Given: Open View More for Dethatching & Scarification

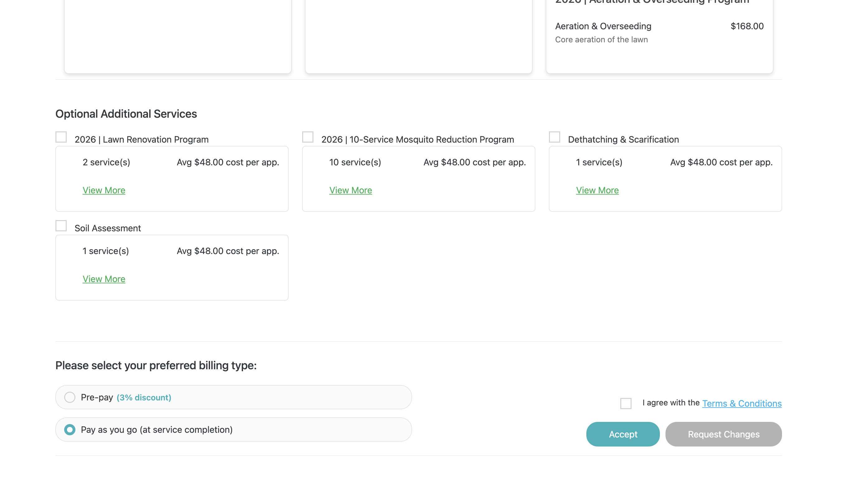Looking at the screenshot, I should pos(597,190).
